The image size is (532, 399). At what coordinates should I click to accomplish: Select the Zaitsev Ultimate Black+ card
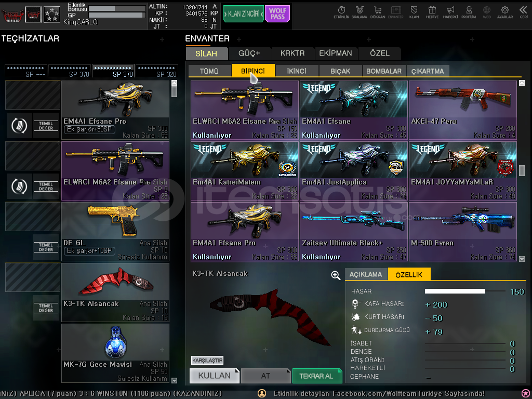tap(354, 232)
